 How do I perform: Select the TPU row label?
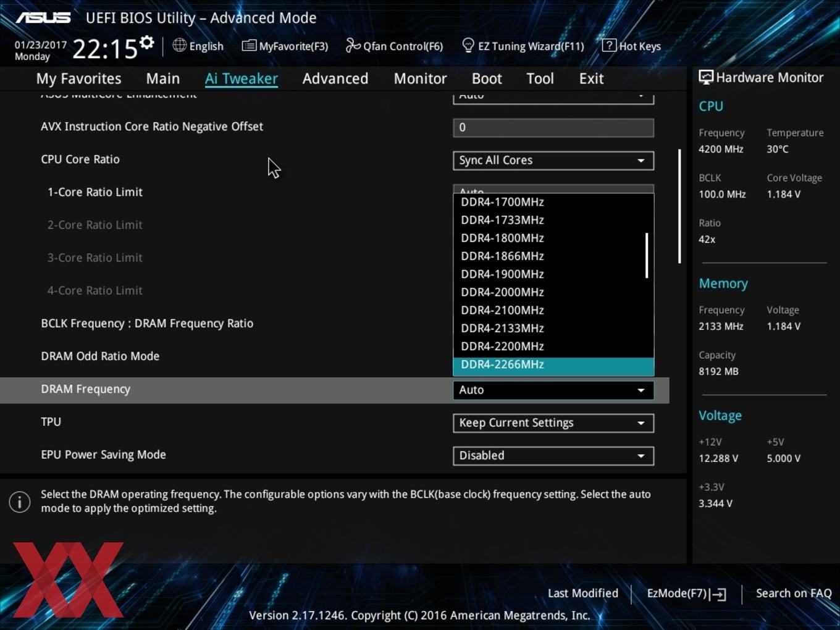[x=51, y=422]
